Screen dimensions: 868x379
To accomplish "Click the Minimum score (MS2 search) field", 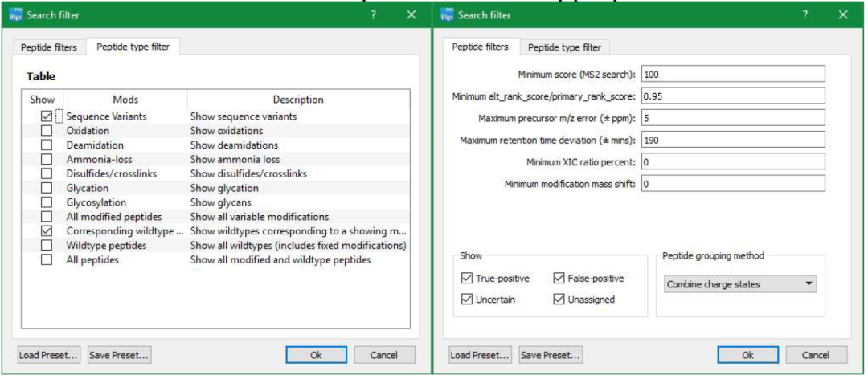I will pyautogui.click(x=733, y=74).
